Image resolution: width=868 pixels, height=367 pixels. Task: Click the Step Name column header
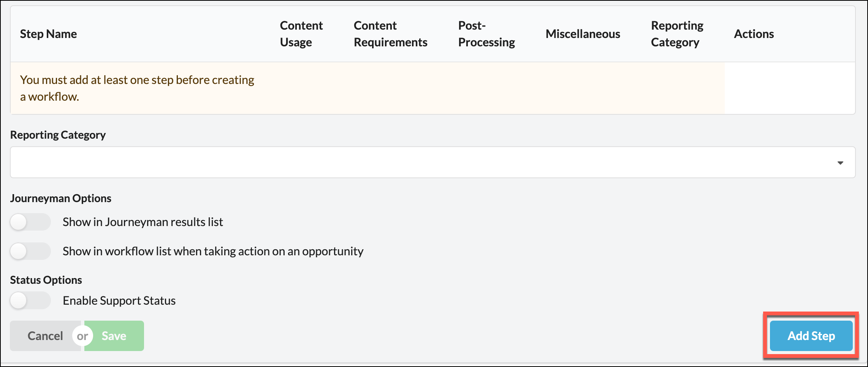[x=48, y=34]
